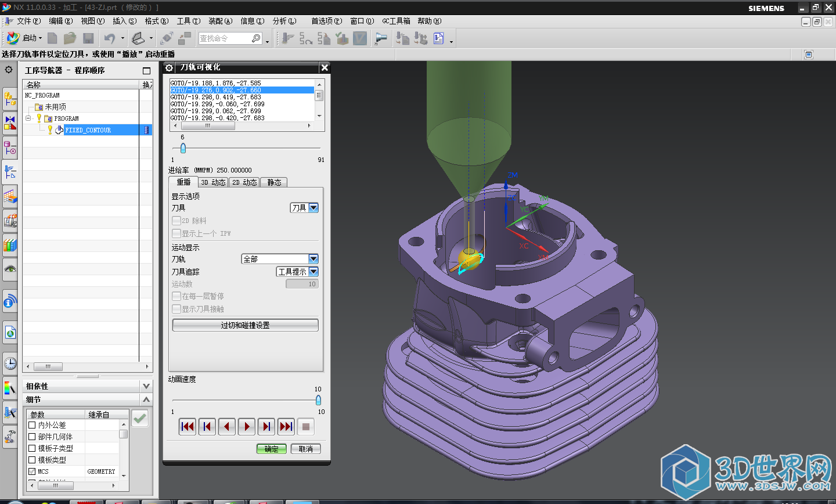Open the 文件 menu
Image resolution: width=836 pixels, height=504 pixels.
coord(28,21)
